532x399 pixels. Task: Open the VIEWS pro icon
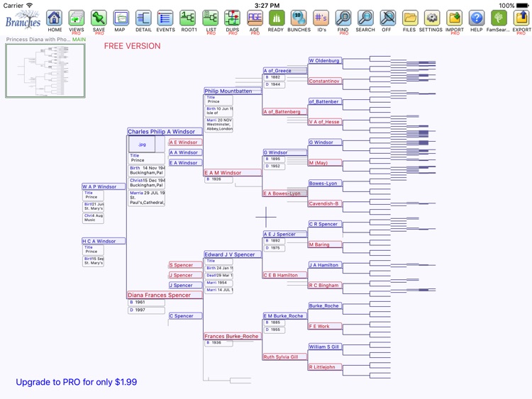(x=77, y=18)
